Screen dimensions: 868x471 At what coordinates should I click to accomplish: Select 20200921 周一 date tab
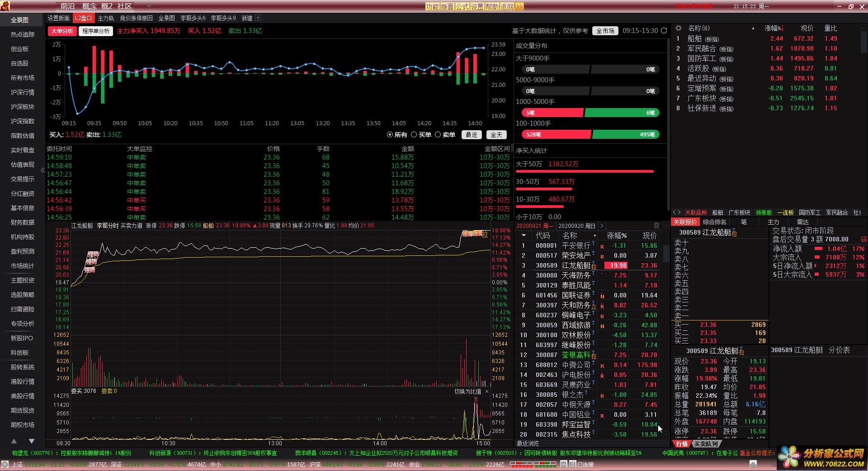click(535, 226)
